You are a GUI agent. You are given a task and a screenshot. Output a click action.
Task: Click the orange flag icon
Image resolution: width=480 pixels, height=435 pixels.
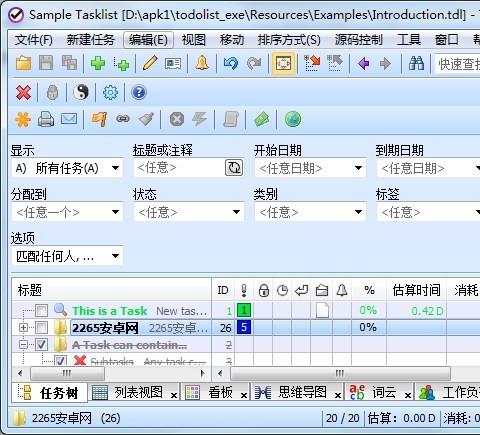pyautogui.click(x=99, y=119)
